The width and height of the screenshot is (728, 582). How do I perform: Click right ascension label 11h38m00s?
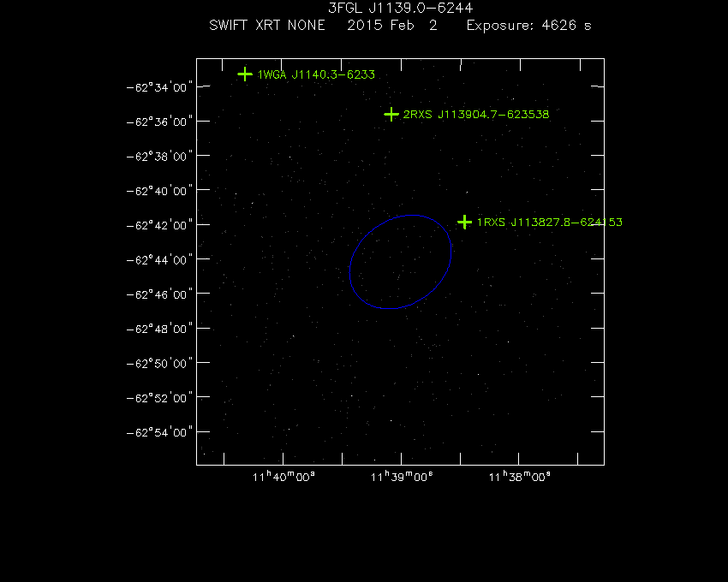click(520, 477)
